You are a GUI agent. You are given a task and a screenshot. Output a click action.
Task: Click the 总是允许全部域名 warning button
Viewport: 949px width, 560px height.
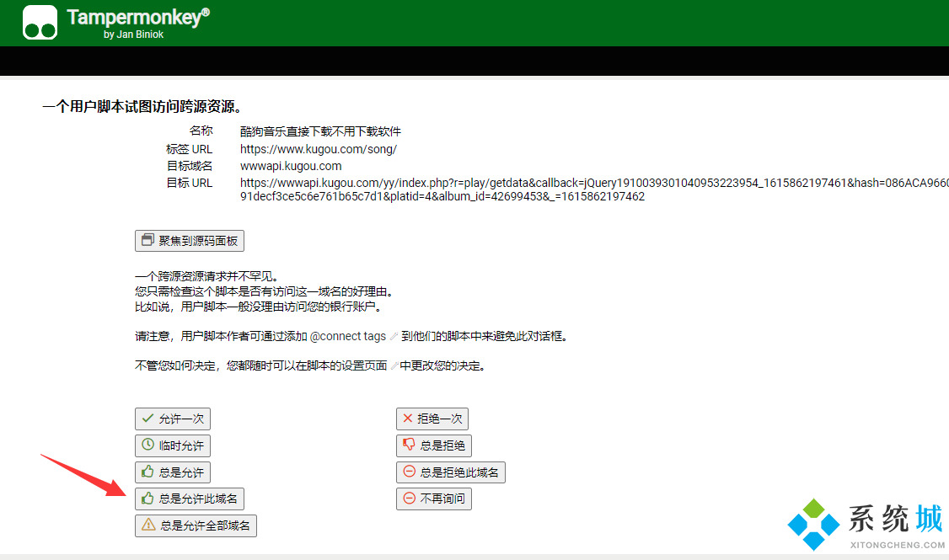coord(196,525)
